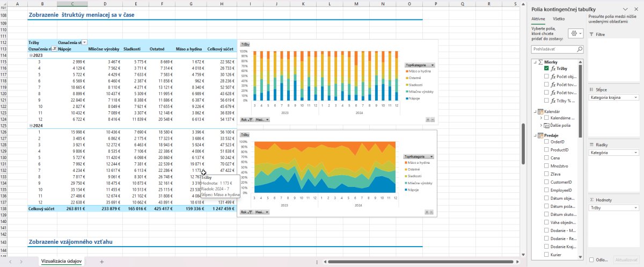Viewport: 644px width, 267px height.
Task: Collapse the 2023 group in pivot table
Action: coord(30,55)
